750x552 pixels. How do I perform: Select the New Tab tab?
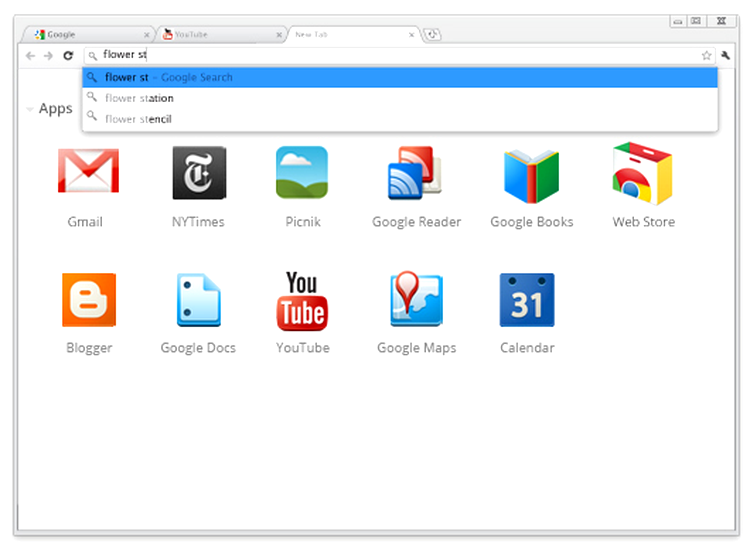pos(353,34)
